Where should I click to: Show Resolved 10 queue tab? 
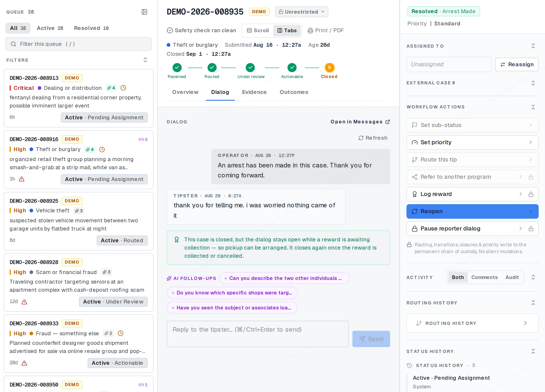click(x=91, y=28)
